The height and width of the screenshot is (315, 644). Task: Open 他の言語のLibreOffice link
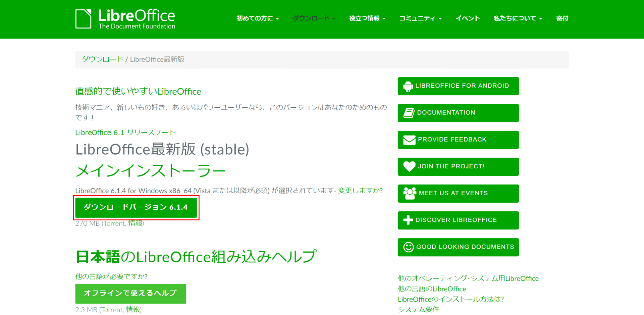pos(432,289)
